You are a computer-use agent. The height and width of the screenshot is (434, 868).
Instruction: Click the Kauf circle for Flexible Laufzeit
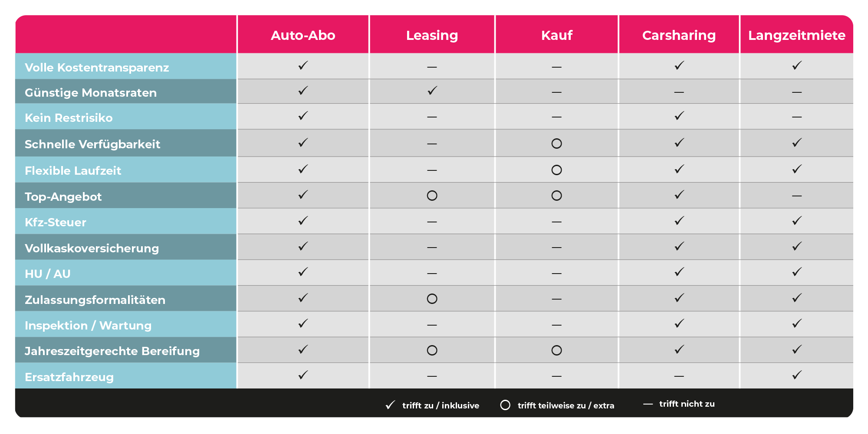click(557, 170)
